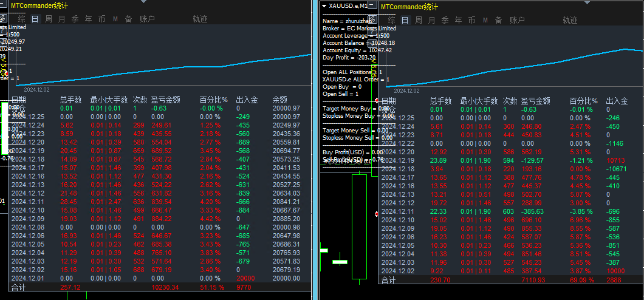Screen dimensions: 644x300
Task: Click the left MTCommander统计 panel title
Action: coord(39,5)
